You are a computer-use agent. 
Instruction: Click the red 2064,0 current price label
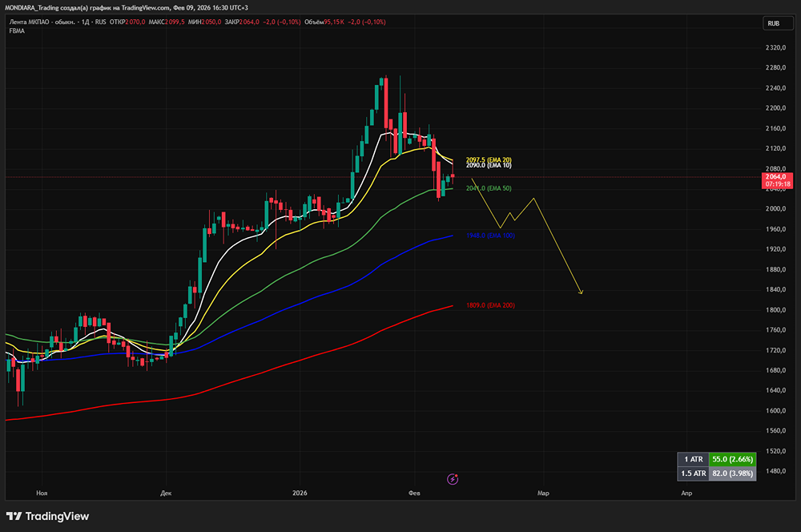tap(777, 177)
